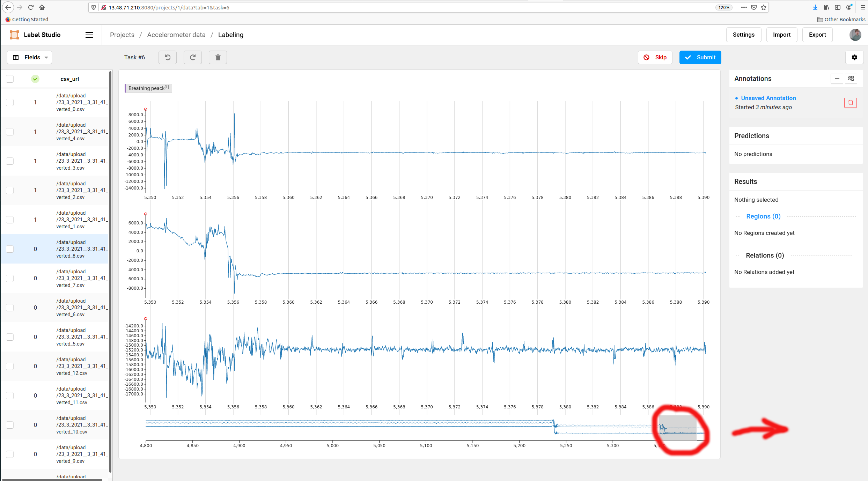Check the checkbox for verted_8.csv task
The height and width of the screenshot is (481, 868).
point(9,249)
